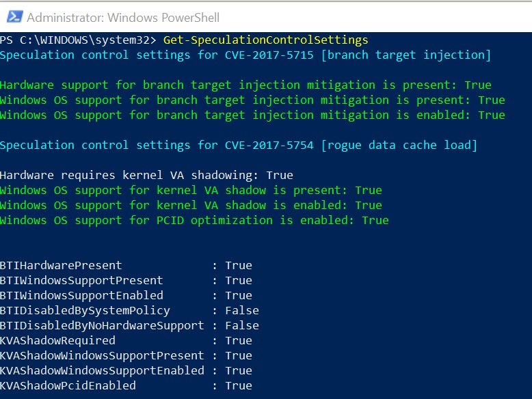Click the KVAShadowRequired property name

coord(57,340)
